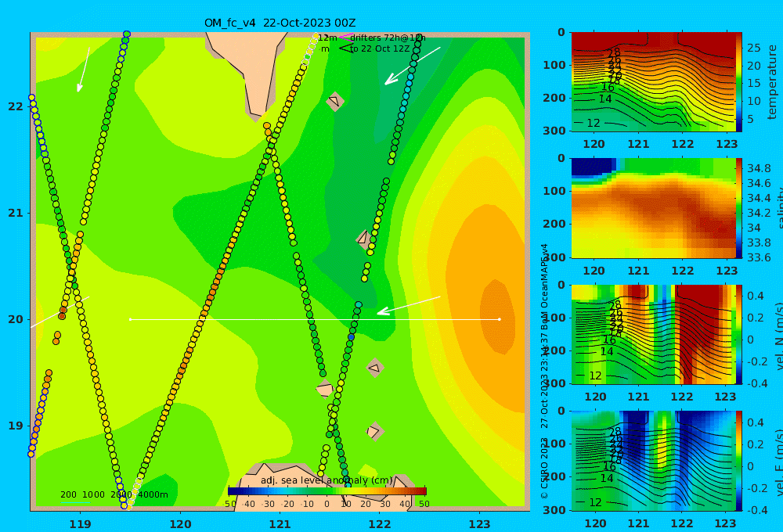
Task: Click latitude tick label 21 on main map
Action: tap(16, 213)
